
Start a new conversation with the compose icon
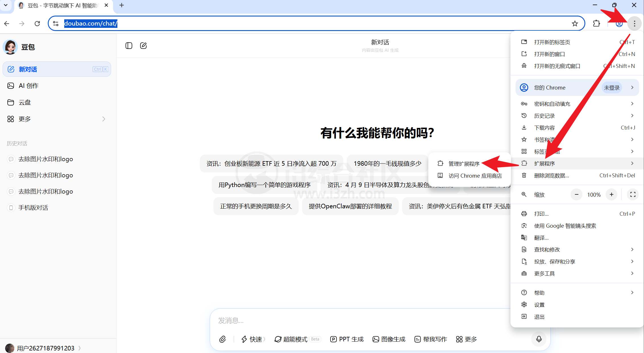click(x=144, y=45)
